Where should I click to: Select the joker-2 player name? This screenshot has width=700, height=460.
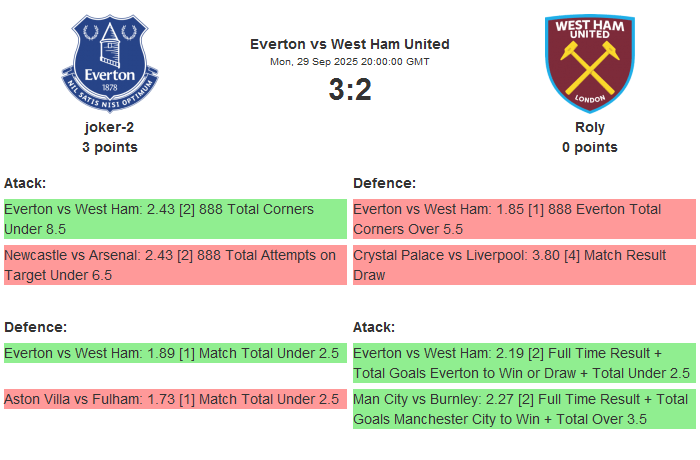(110, 127)
